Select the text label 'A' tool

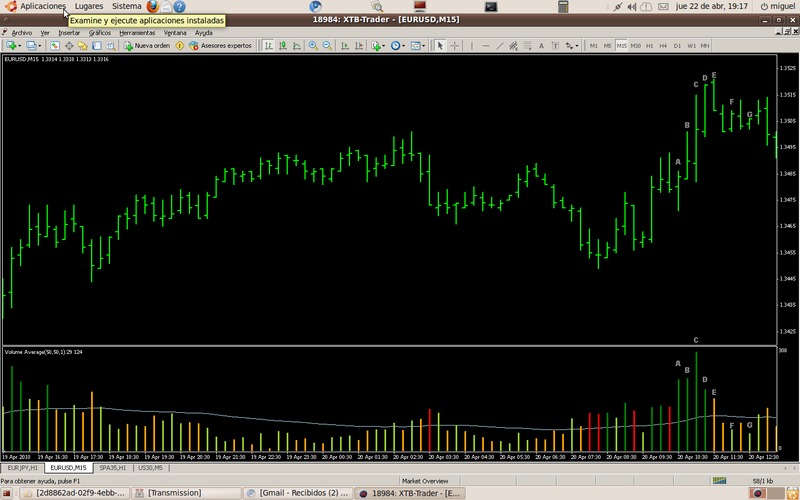click(542, 46)
